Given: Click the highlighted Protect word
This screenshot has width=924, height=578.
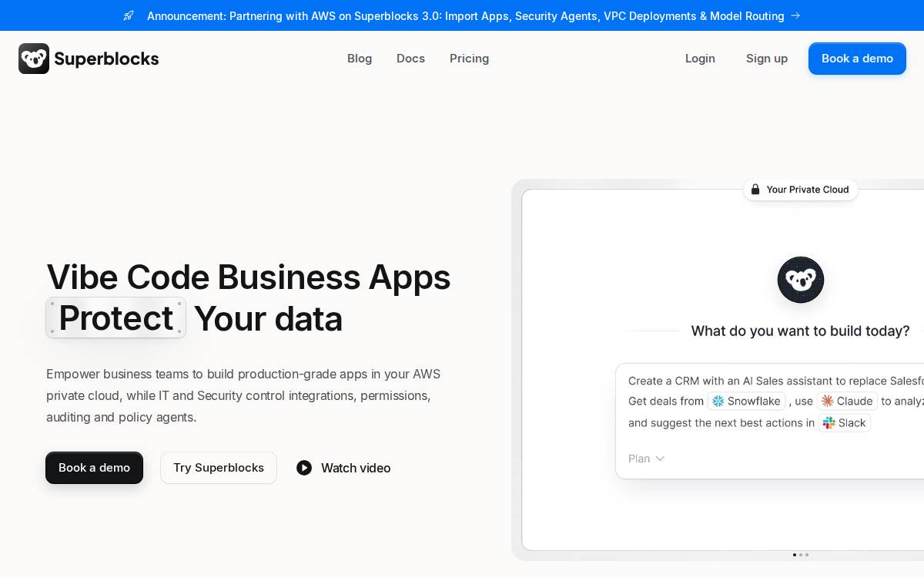Looking at the screenshot, I should [115, 318].
